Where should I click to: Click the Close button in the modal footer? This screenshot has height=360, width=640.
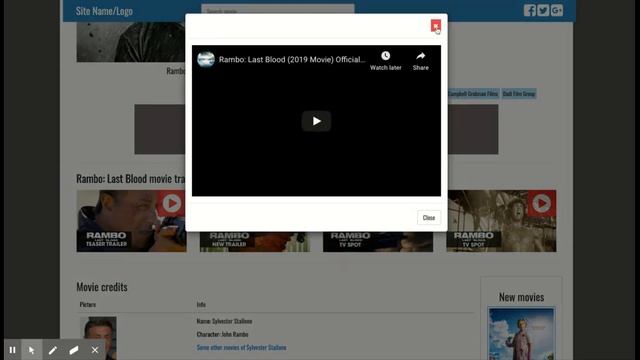click(429, 218)
